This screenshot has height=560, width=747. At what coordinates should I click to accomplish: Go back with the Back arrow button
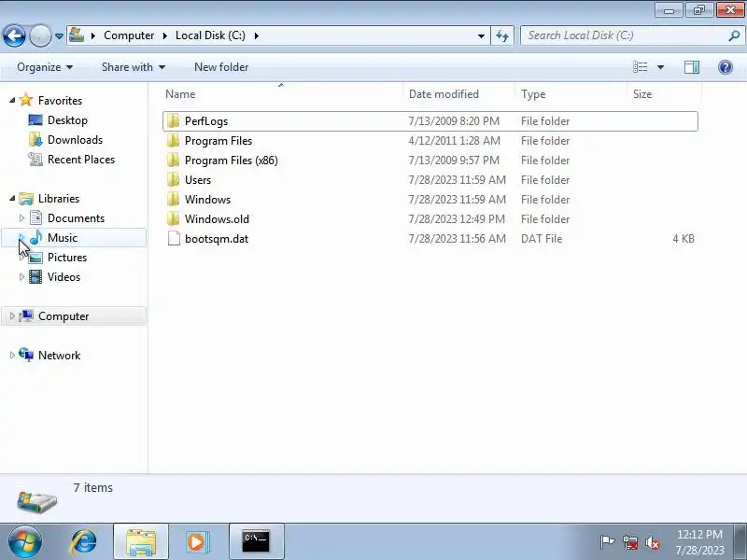pyautogui.click(x=14, y=35)
